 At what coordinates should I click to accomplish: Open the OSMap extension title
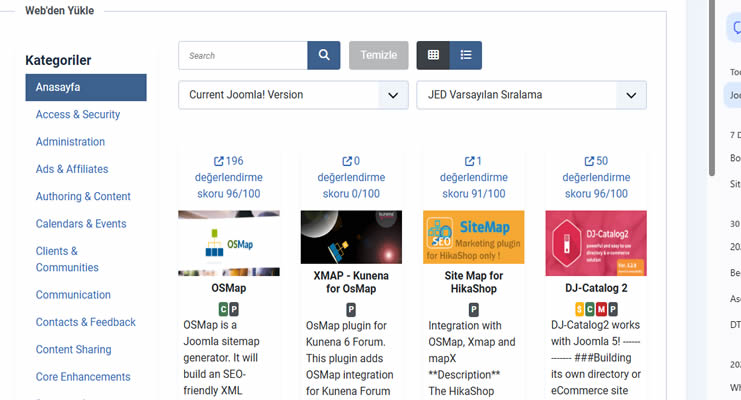point(229,288)
